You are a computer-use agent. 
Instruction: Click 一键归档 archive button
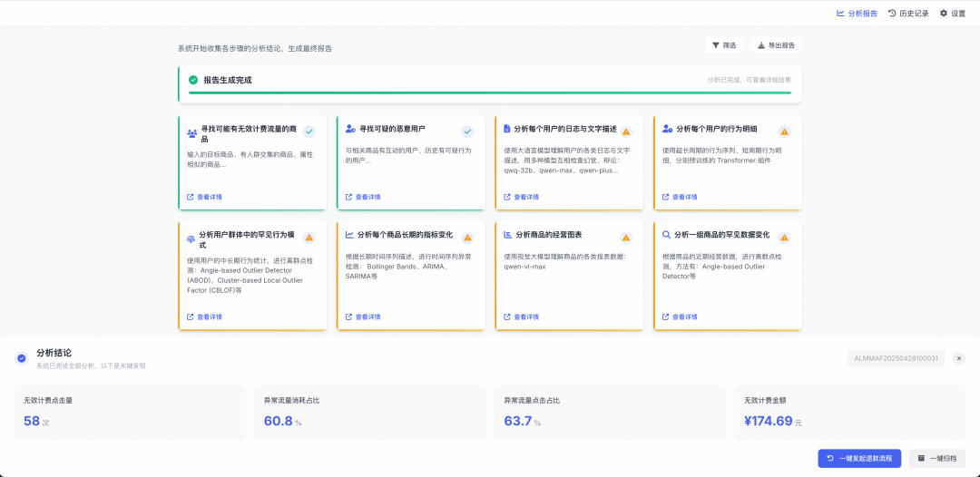pyautogui.click(x=936, y=458)
